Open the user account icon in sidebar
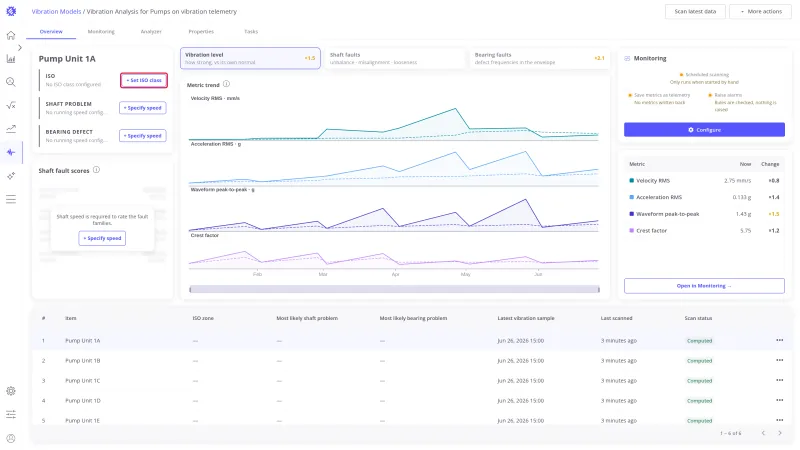This screenshot has height=450, width=800. (11, 438)
